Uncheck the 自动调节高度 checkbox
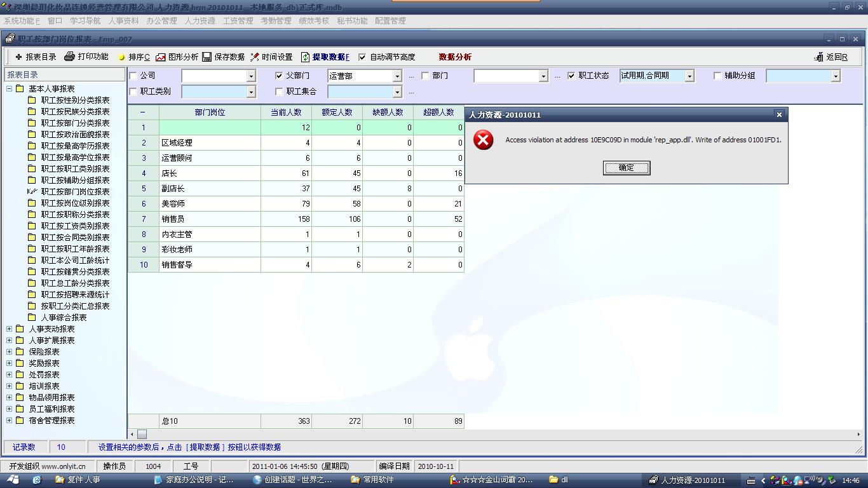The image size is (868, 488). pyautogui.click(x=362, y=57)
